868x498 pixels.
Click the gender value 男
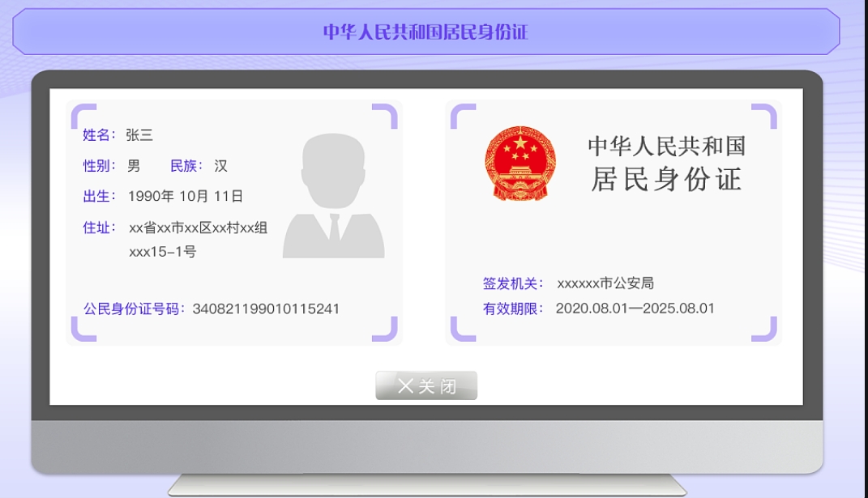coord(135,166)
